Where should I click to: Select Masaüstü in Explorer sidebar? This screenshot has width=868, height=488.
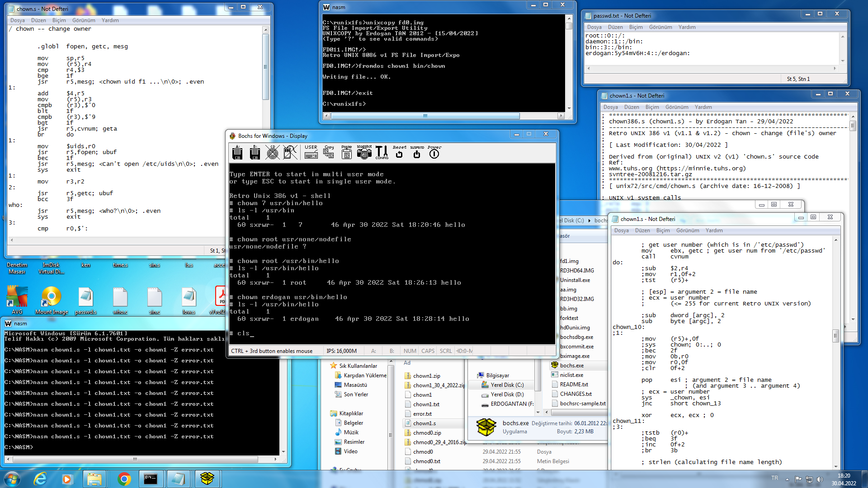351,385
